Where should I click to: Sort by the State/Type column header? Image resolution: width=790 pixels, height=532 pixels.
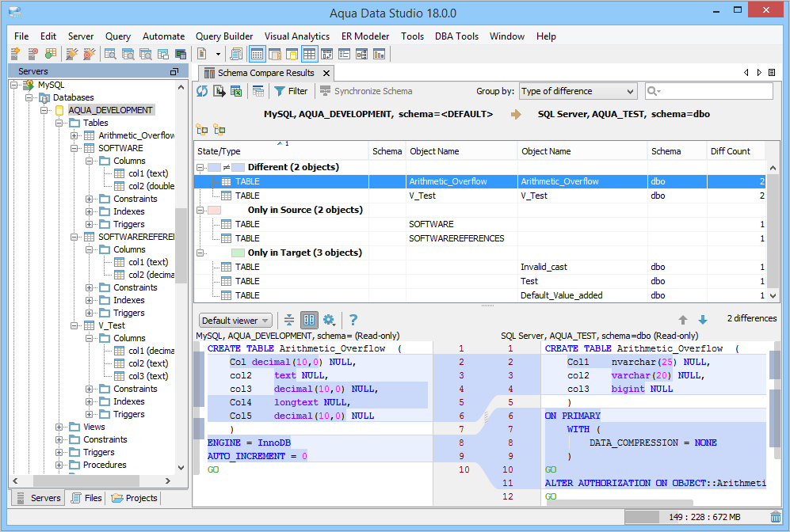click(281, 151)
